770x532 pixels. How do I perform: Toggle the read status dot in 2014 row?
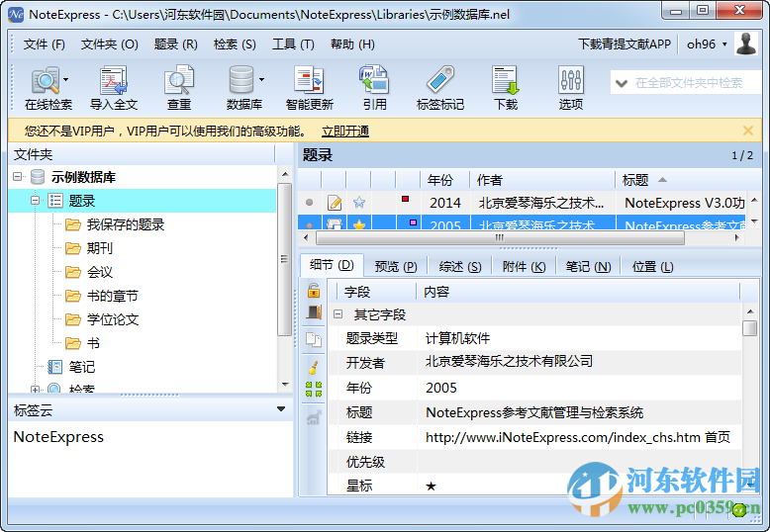[x=310, y=202]
